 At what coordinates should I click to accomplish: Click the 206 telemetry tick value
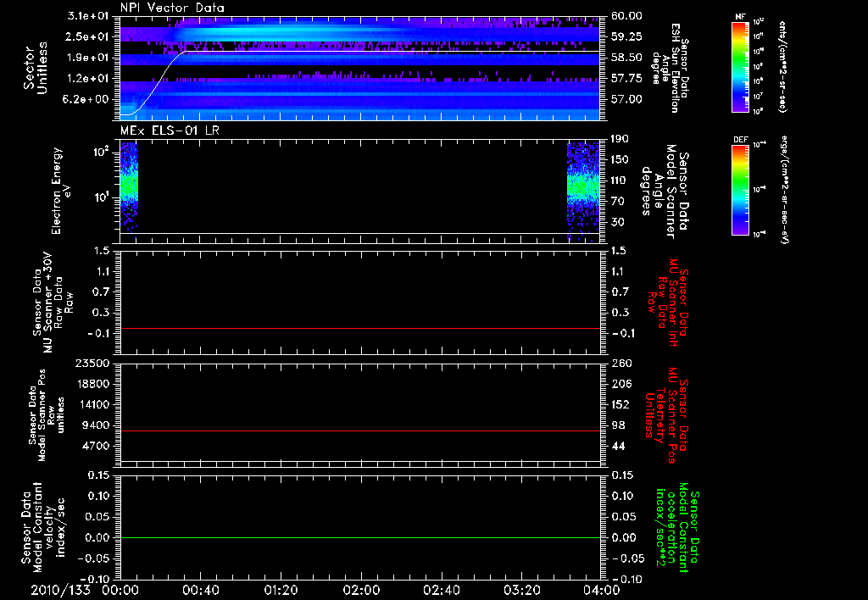point(620,384)
